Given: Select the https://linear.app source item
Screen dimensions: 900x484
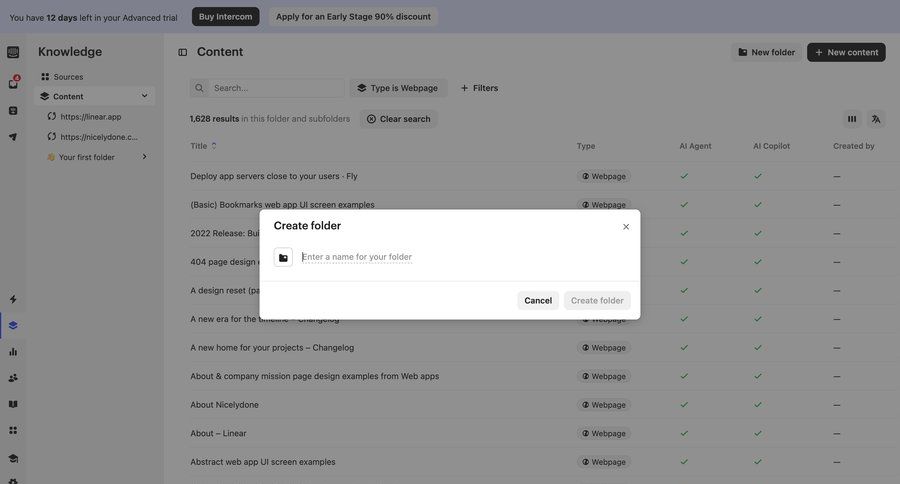Looking at the screenshot, I should tap(90, 116).
